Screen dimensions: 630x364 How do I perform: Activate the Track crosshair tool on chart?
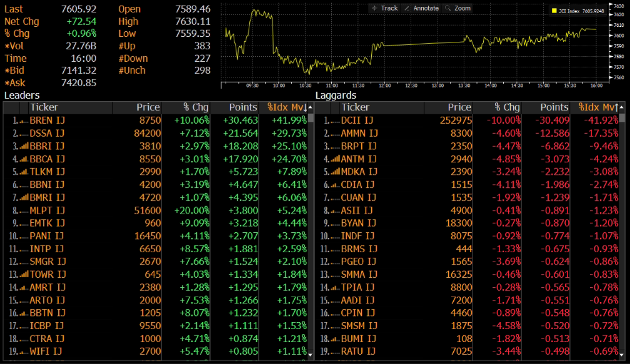[384, 8]
